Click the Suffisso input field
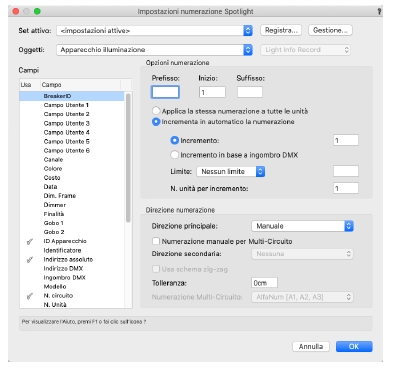Image resolution: width=397 pixels, height=370 pixels. click(x=250, y=92)
